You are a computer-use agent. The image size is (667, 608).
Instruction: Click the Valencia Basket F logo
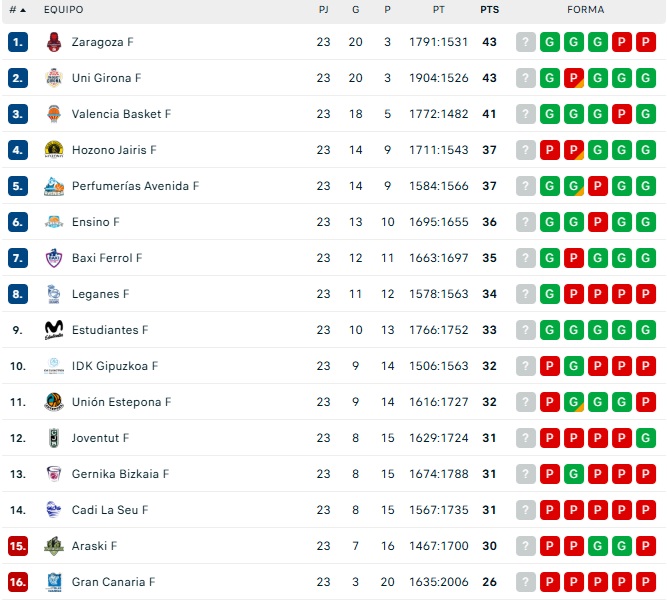[x=54, y=114]
